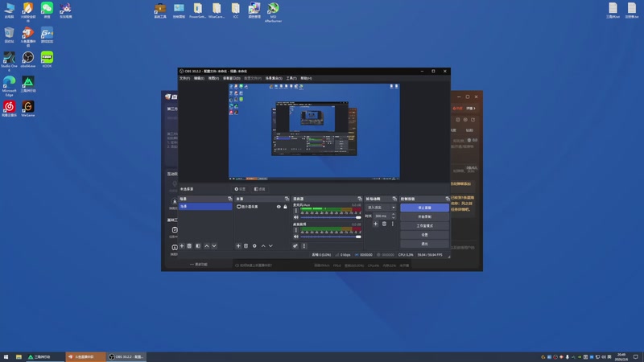Click the blue Stop Streaming button
The image size is (644, 362).
424,208
